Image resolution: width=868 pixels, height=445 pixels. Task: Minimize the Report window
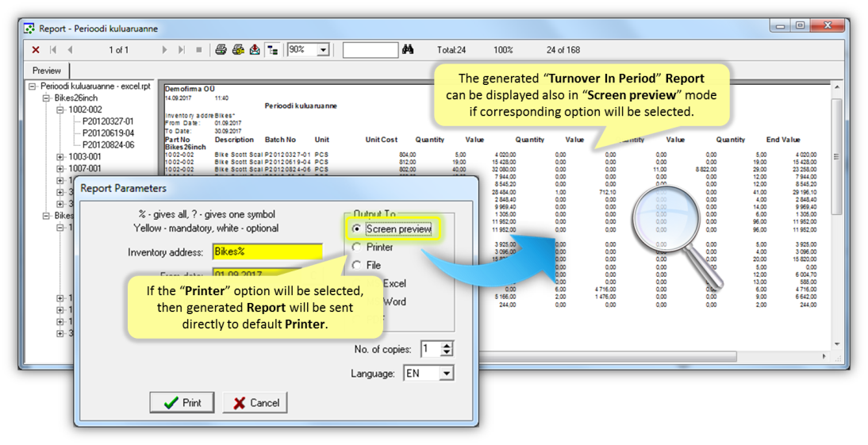click(x=780, y=26)
